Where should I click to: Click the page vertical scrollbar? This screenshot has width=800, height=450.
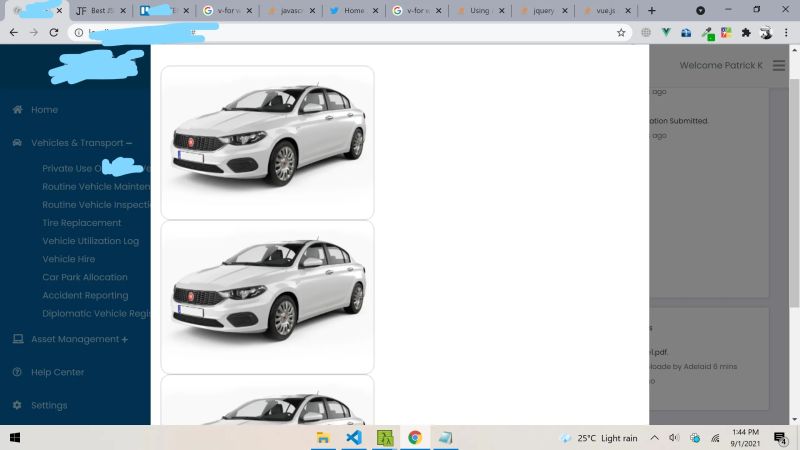point(794,194)
